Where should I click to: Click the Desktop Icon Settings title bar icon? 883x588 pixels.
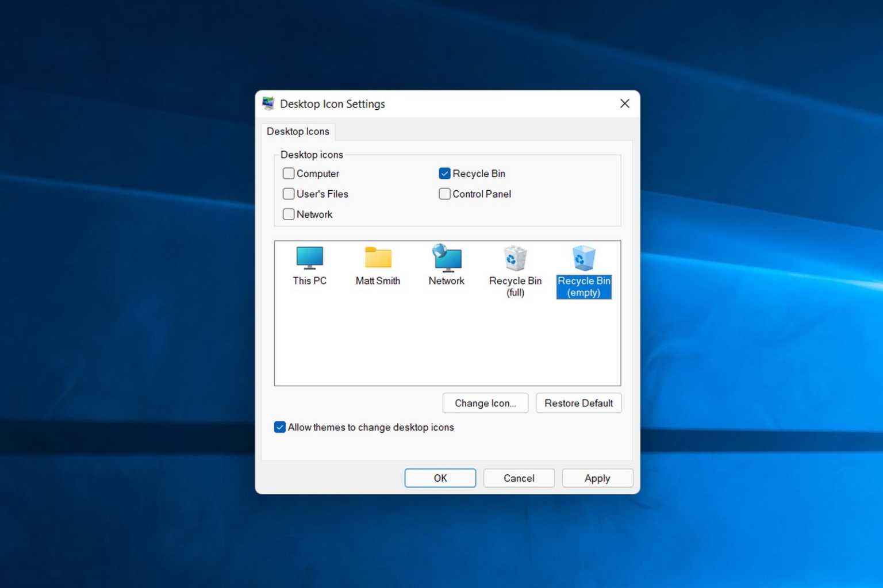[268, 103]
